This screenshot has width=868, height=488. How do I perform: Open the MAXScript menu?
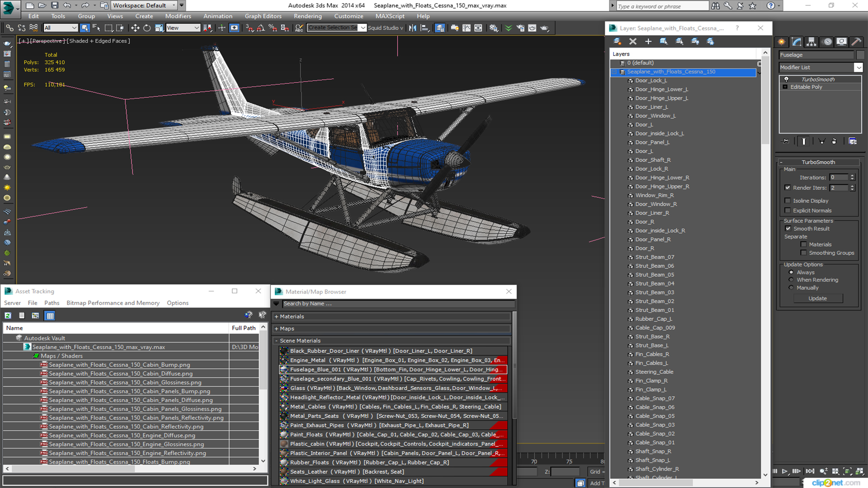[390, 16]
